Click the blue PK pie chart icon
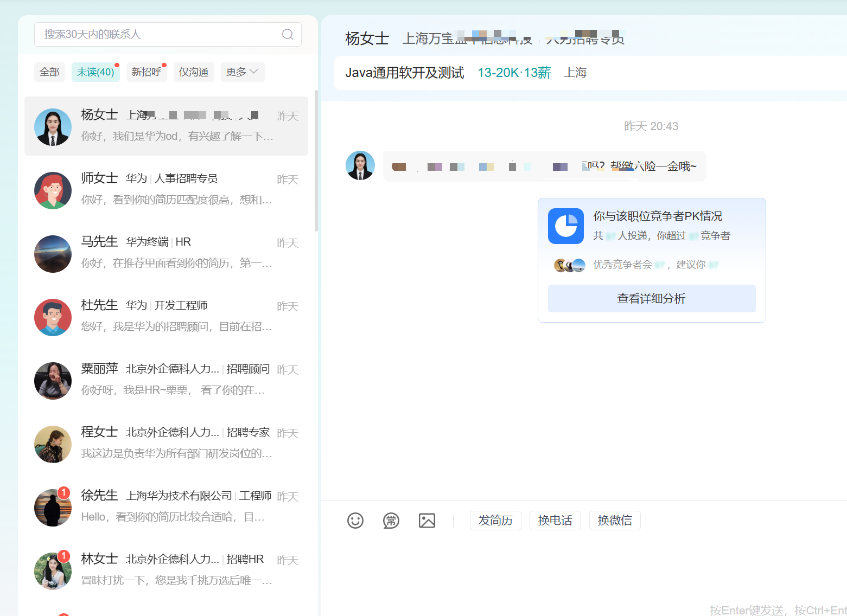The width and height of the screenshot is (847, 616). tap(566, 226)
